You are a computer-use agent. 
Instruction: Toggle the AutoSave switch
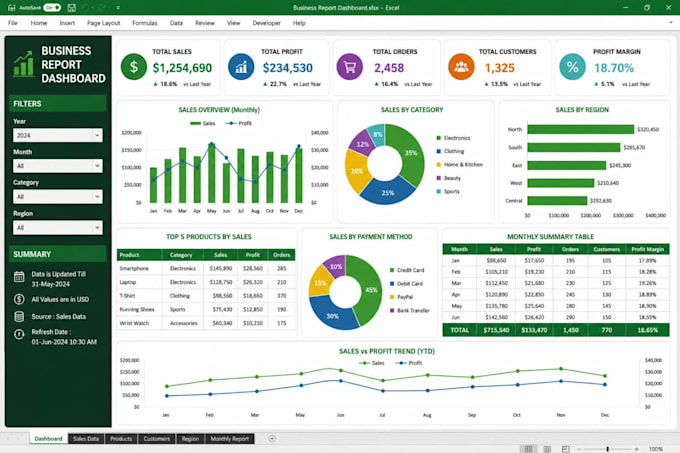coord(52,8)
